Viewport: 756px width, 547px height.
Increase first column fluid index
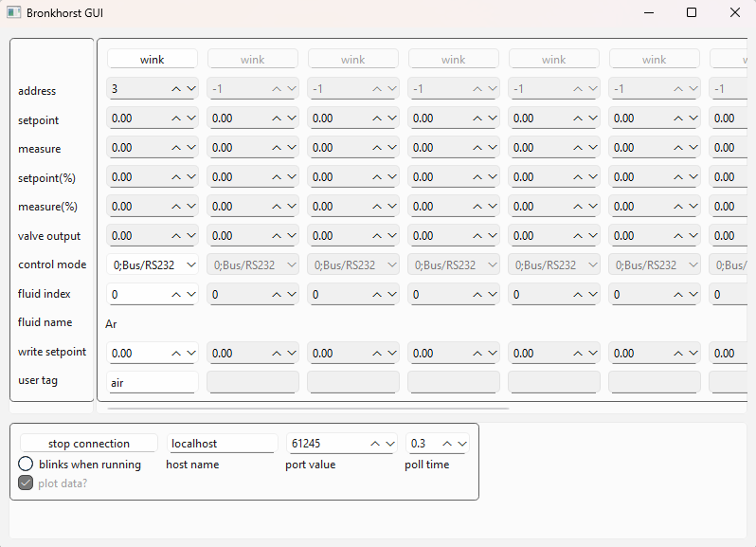coord(176,295)
